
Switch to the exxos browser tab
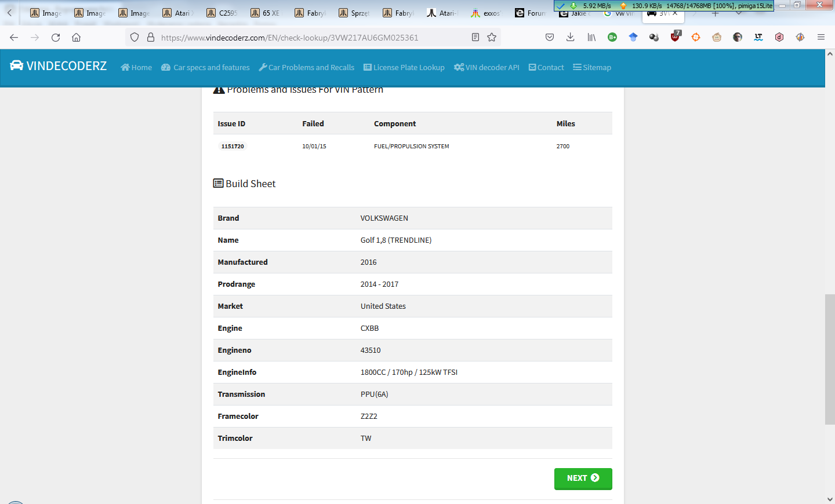click(487, 13)
